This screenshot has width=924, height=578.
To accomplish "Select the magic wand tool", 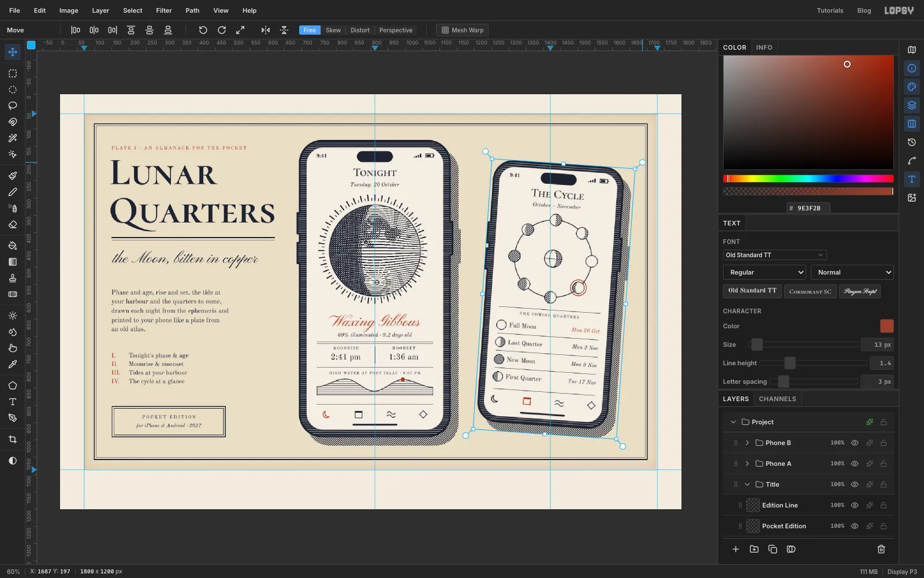I will tap(13, 138).
